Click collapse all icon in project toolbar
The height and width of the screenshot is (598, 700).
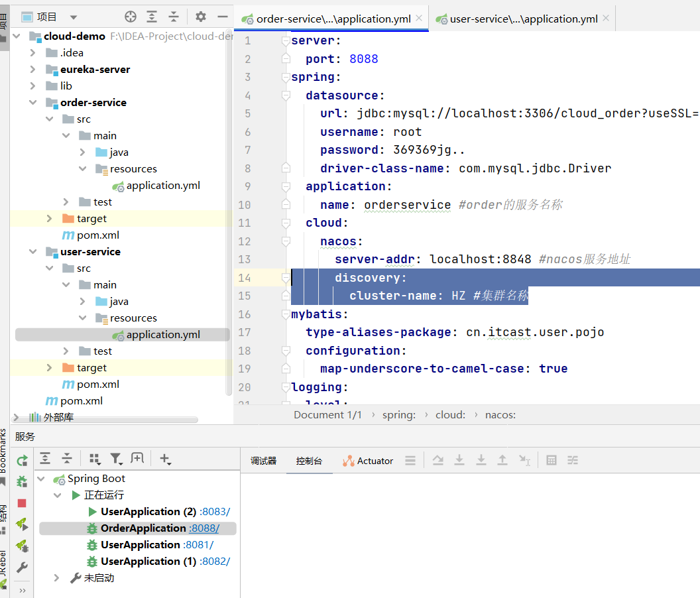173,17
